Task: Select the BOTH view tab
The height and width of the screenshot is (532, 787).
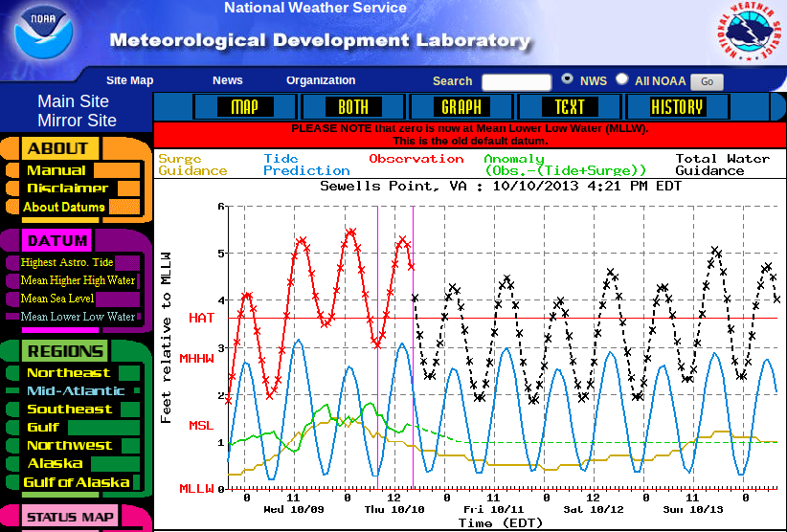Action: click(x=352, y=107)
